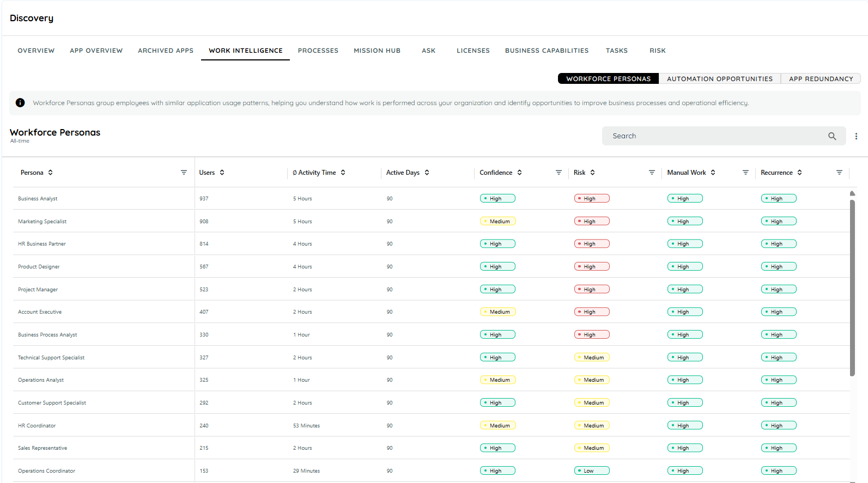Viewport: 868px width, 483px height.
Task: Click the Business Process Analyst persona
Action: pos(47,335)
